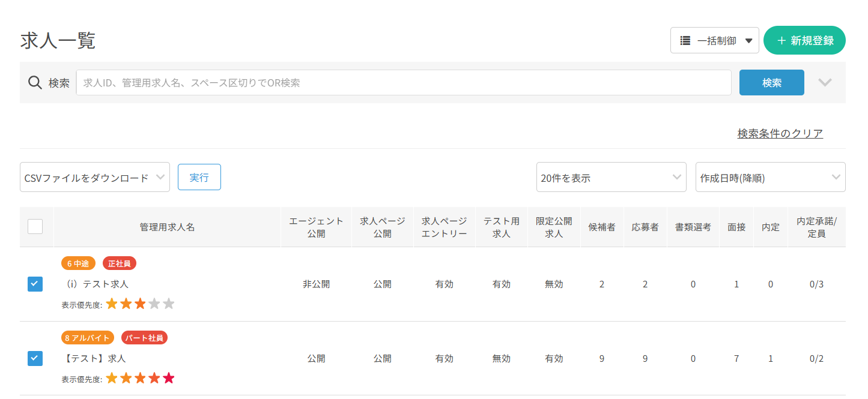The height and width of the screenshot is (399, 868).
Task: Click the job ID search input field
Action: tap(404, 83)
